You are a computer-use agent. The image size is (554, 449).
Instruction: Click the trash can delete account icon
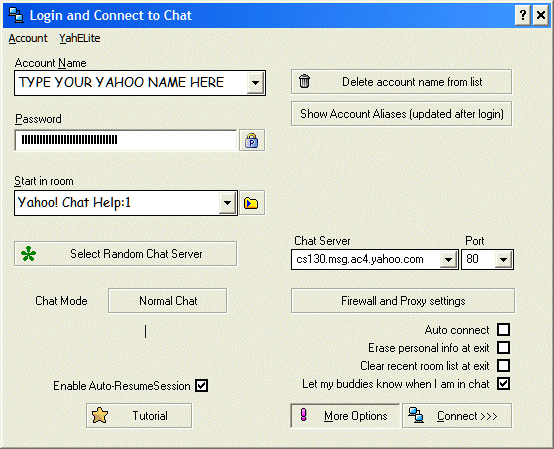[304, 81]
